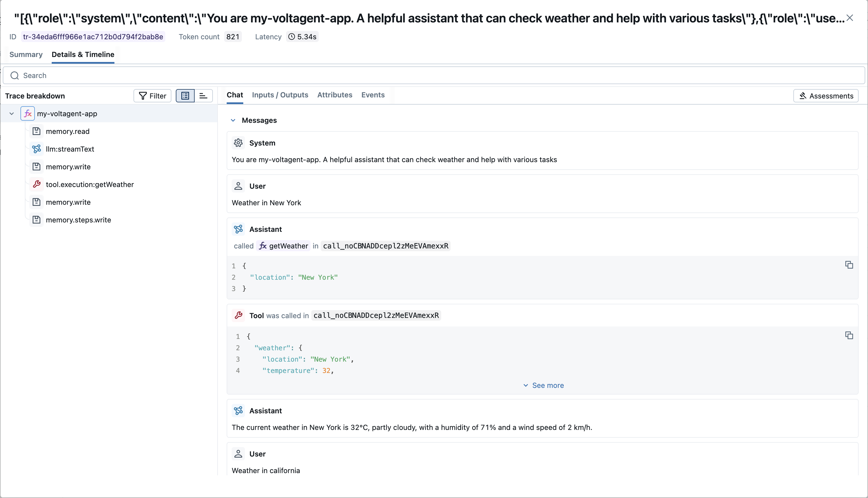Click the function icon next to my-voltagent-app

(27, 113)
